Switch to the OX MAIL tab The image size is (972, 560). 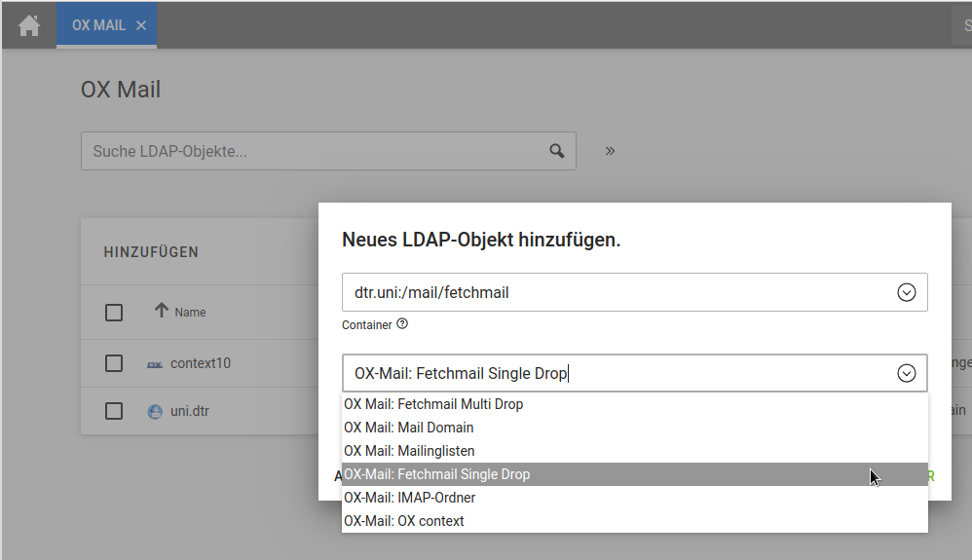106,25
